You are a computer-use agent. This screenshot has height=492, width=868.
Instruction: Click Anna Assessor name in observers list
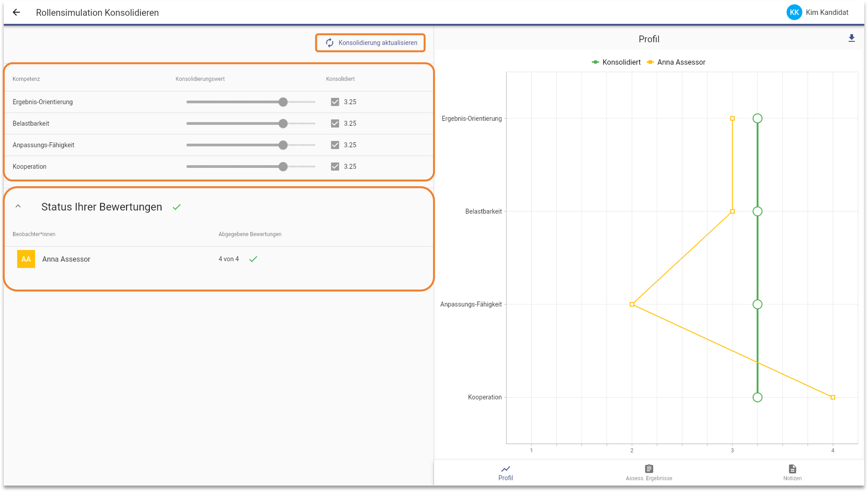pyautogui.click(x=66, y=259)
